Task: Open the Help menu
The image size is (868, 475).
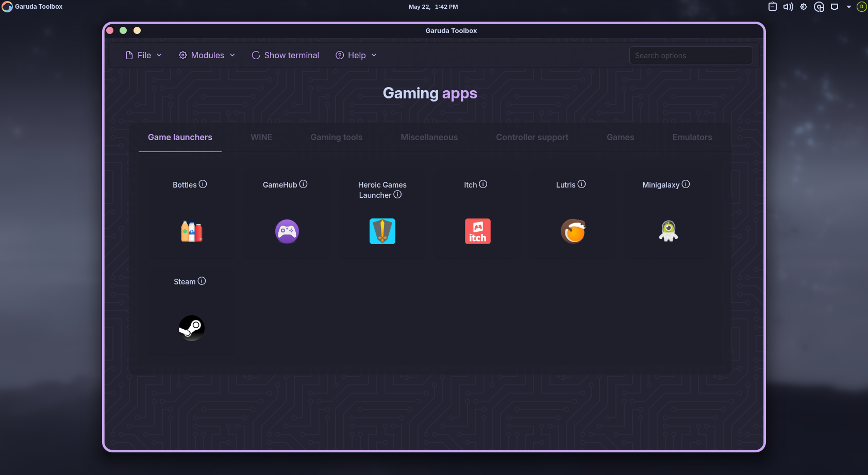Action: point(356,55)
